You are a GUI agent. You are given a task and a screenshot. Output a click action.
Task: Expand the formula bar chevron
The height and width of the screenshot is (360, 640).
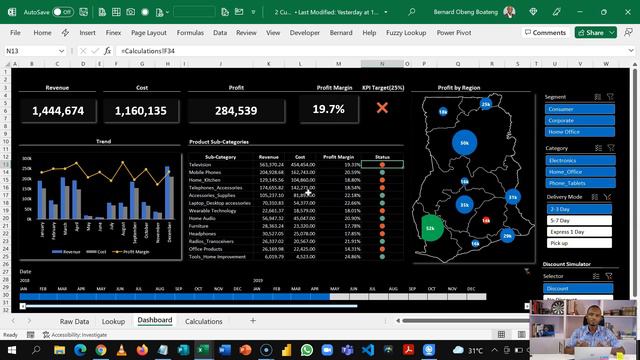[631, 51]
